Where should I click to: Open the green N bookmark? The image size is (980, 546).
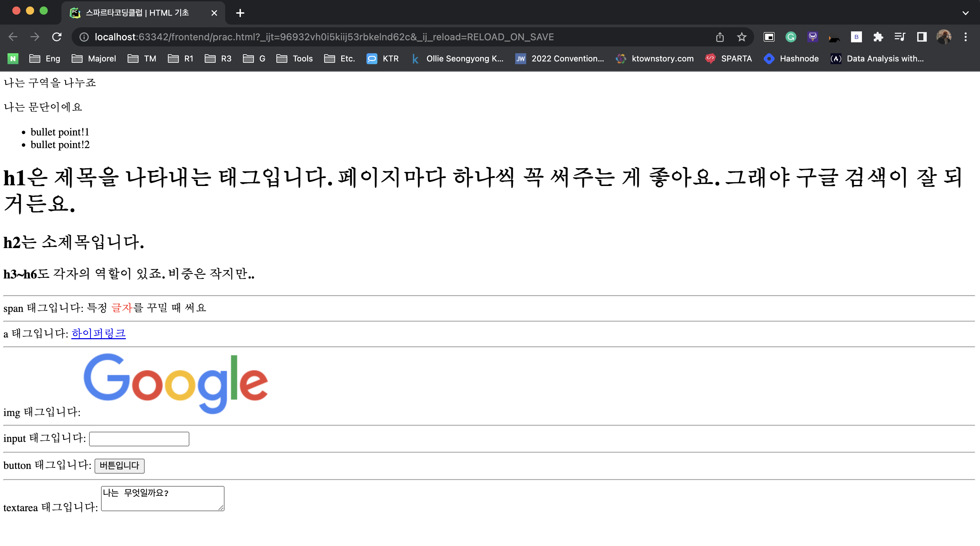tap(13, 59)
